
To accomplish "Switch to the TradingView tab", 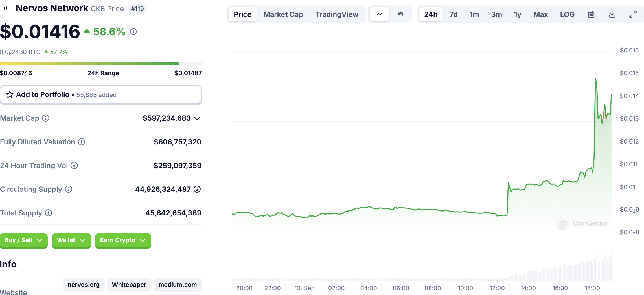I will pyautogui.click(x=337, y=14).
